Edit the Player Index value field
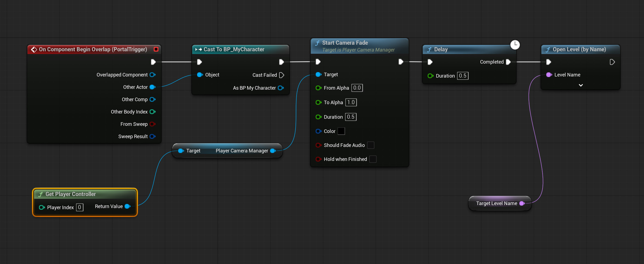 click(80, 208)
